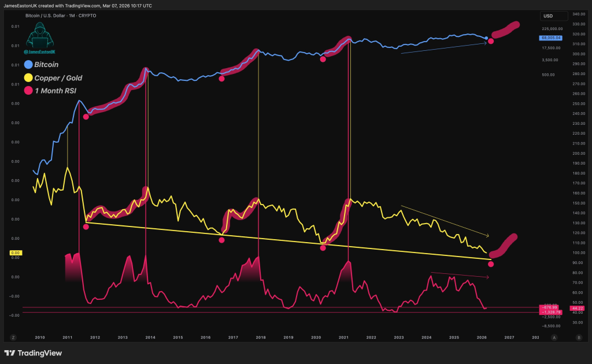Click the hooded hacker avatar logo

(x=40, y=35)
